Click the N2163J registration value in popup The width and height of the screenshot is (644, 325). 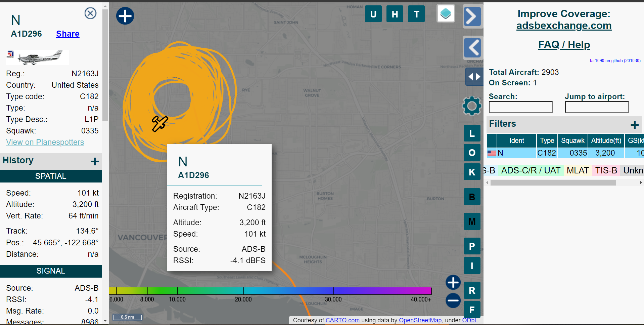click(252, 196)
